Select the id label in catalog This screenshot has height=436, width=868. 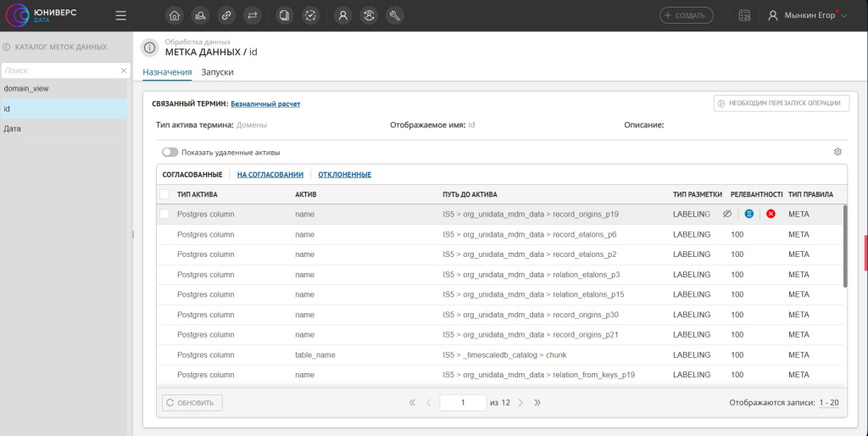point(64,109)
